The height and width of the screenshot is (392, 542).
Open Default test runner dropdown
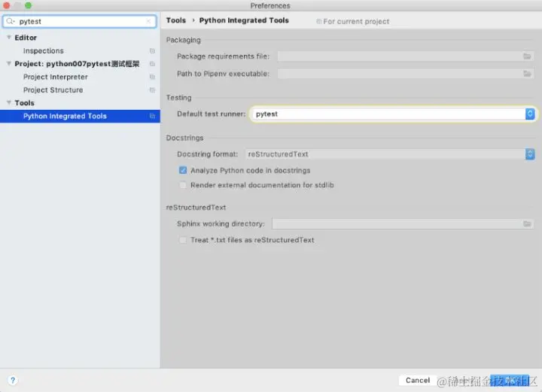click(x=530, y=114)
